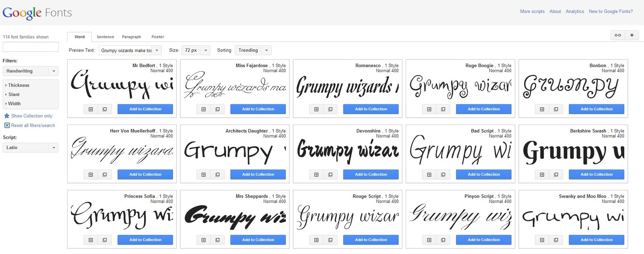Image resolution: width=644 pixels, height=254 pixels.
Task: Click the Quick-use arrow icon for Mr Bedford
Action: coord(91,109)
